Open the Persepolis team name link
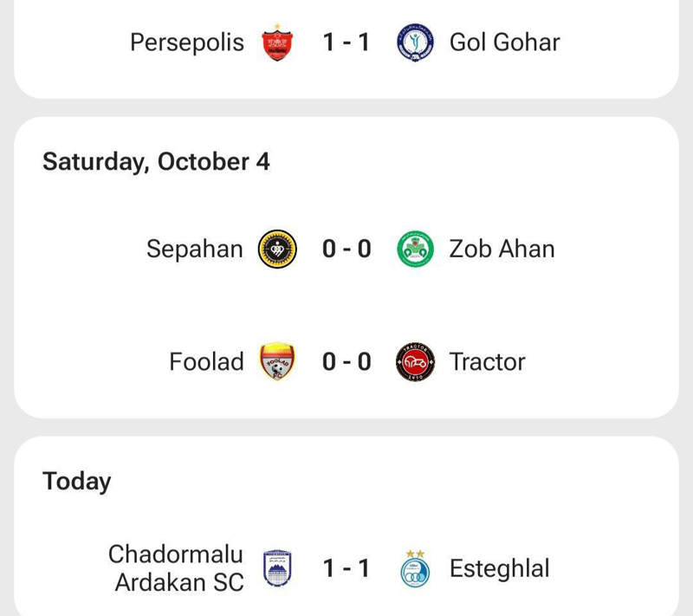The image size is (693, 616). tap(187, 42)
